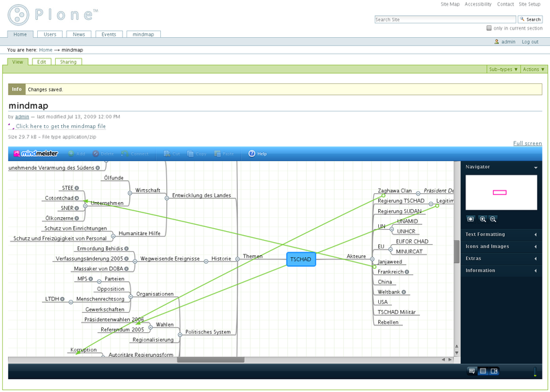
Task: Enable 'only in current section' checkbox
Action: pos(489,28)
